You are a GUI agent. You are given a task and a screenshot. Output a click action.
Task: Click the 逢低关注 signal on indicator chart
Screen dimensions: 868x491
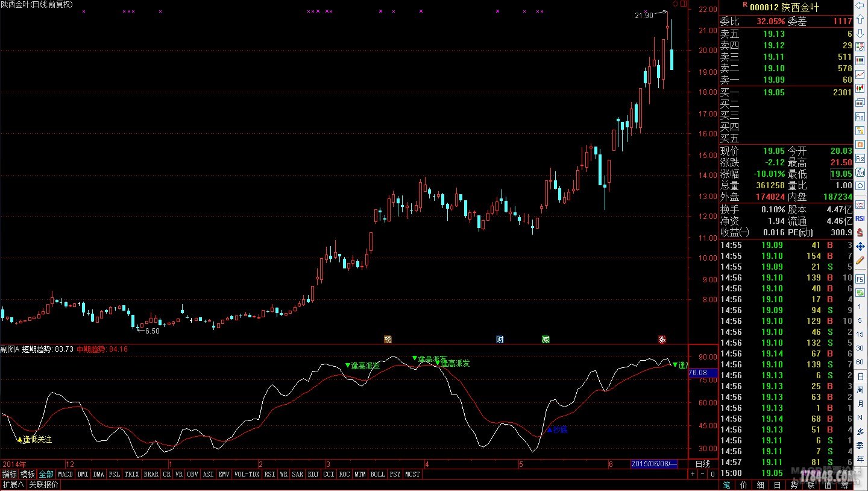pos(34,439)
